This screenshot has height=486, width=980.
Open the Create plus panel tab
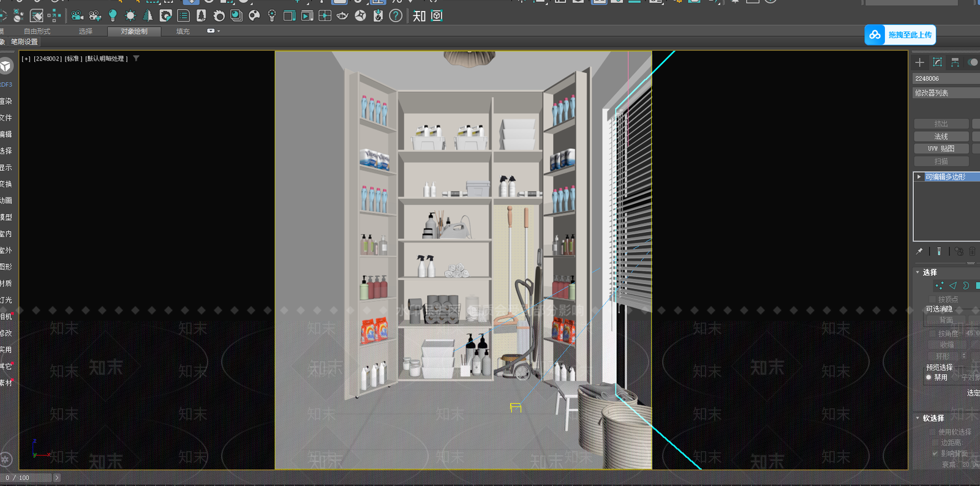point(919,62)
